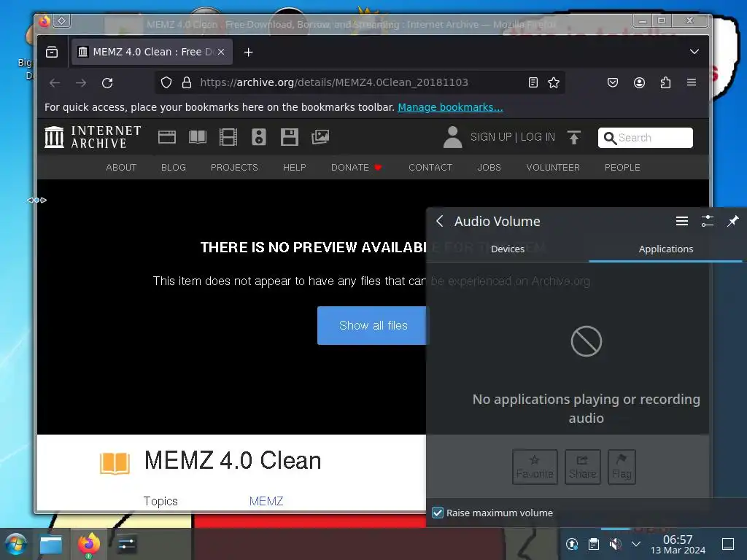Expand the list-all-tabs chevron
The width and height of the screenshot is (747, 560).
pos(694,52)
